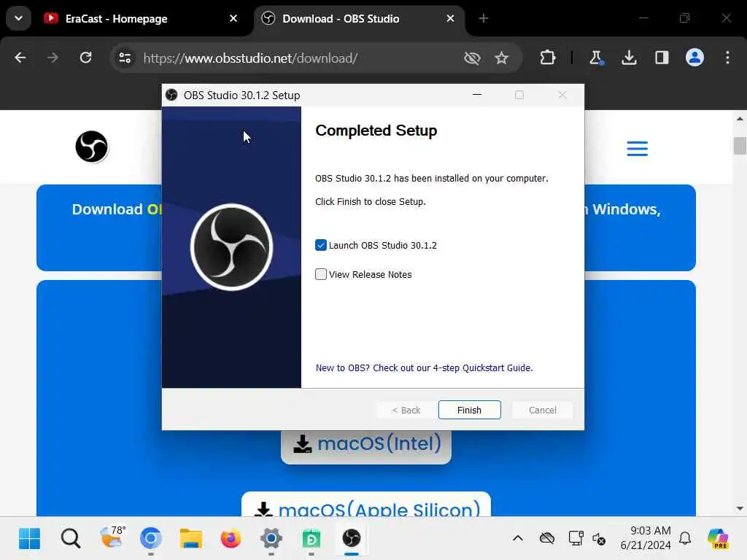Open the 4-step Quickstart Guide link
This screenshot has width=747, height=560.
pos(424,367)
